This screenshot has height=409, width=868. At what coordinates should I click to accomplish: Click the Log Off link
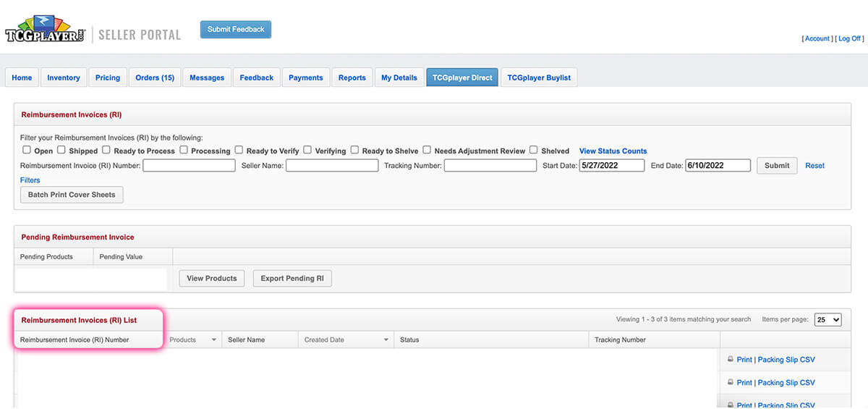(x=850, y=39)
